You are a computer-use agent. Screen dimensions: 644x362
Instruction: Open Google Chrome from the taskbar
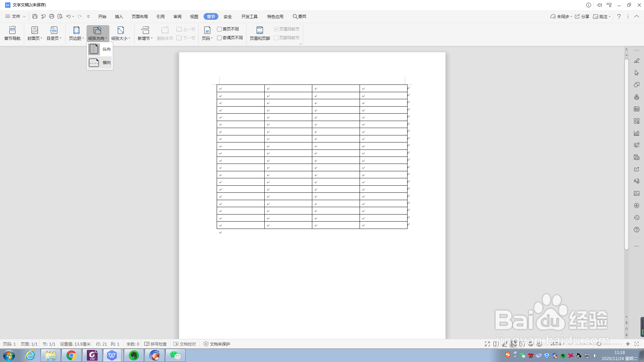click(x=71, y=355)
